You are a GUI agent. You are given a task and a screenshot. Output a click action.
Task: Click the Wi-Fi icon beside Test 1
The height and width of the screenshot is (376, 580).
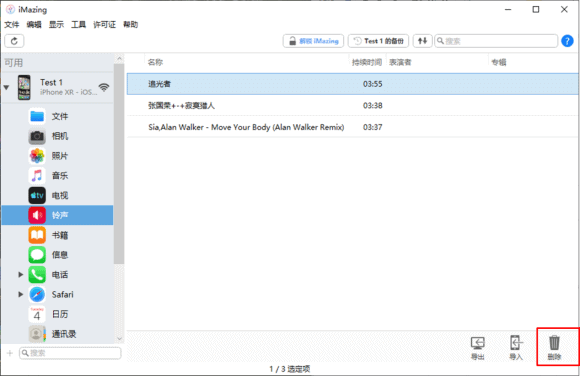point(104,87)
